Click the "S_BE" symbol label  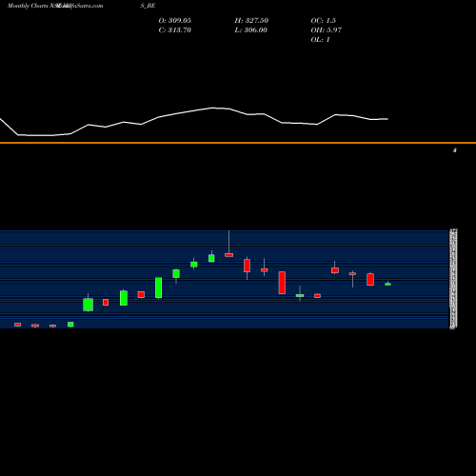coord(148,6)
